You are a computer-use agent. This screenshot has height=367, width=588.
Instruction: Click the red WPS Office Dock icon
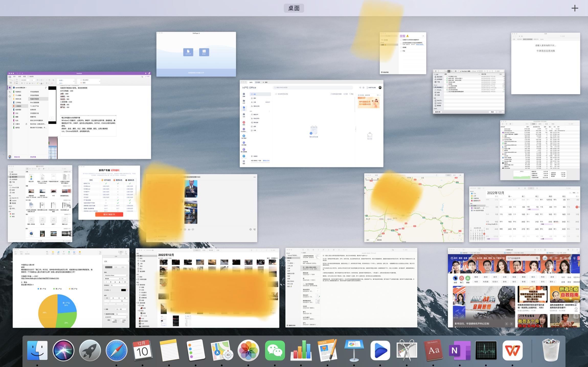pos(512,350)
